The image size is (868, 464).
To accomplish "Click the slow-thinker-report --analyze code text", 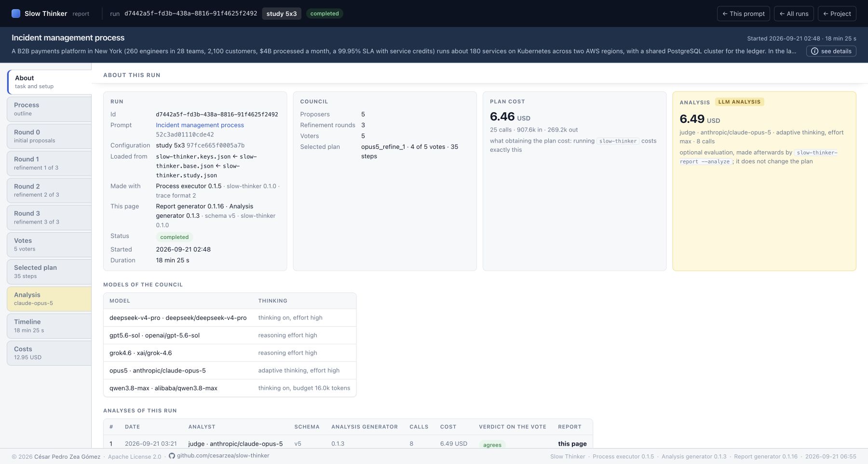I will (759, 157).
